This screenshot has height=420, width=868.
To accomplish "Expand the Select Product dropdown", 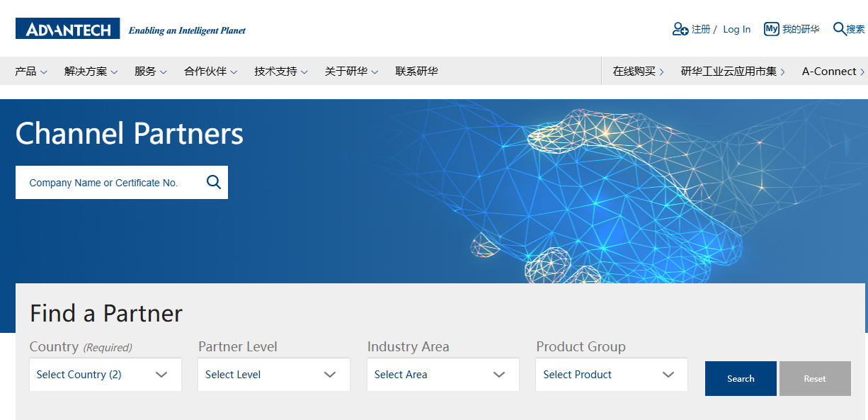I will click(x=611, y=375).
